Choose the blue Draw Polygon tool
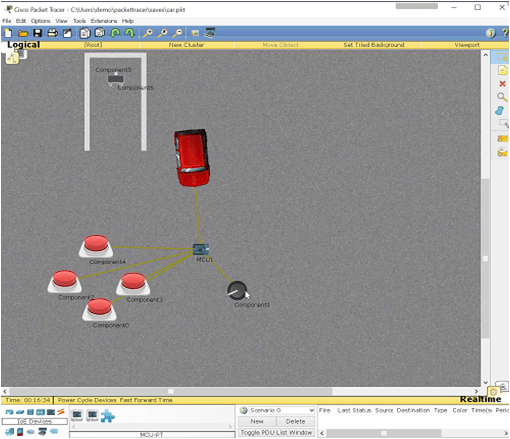The image size is (510, 439). [x=500, y=111]
